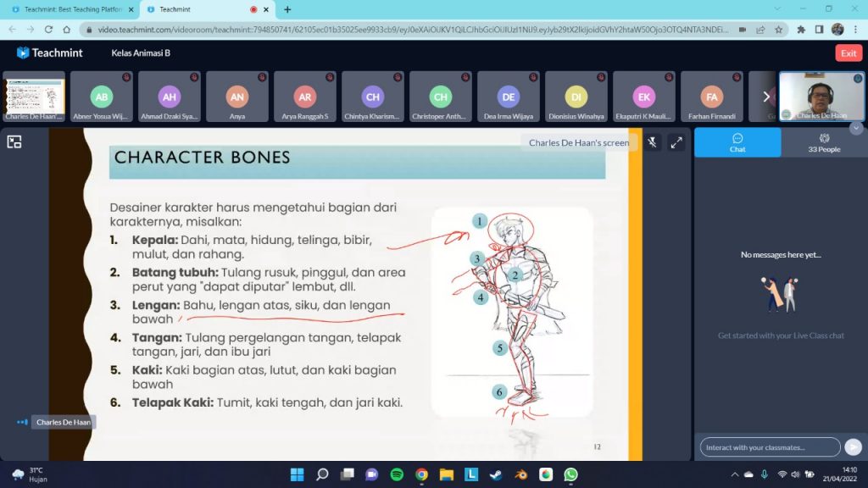Change the layout with the top-left view icon
Screen dimensions: 868x488
14,142
